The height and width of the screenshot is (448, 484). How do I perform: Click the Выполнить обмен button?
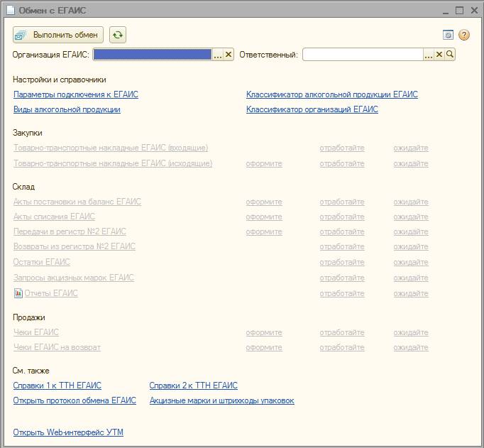58,35
